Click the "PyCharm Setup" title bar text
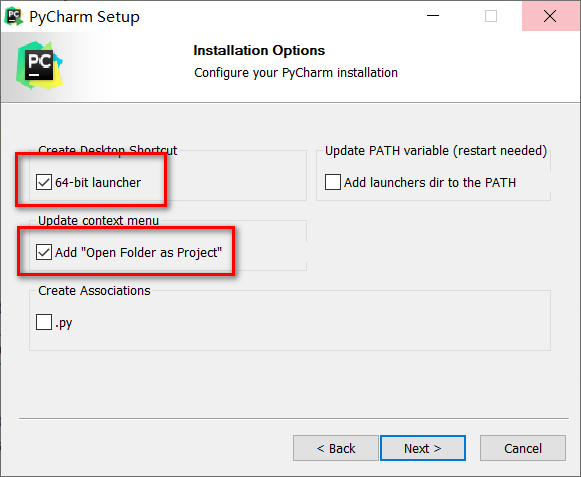The height and width of the screenshot is (477, 581). [x=84, y=17]
